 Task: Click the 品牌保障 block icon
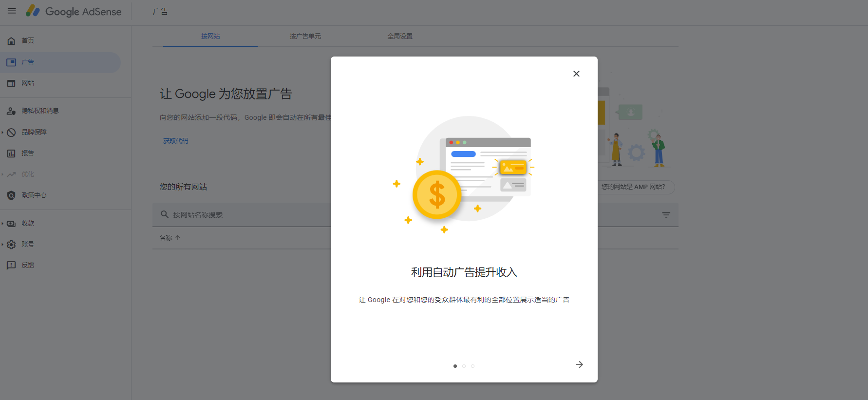point(11,133)
